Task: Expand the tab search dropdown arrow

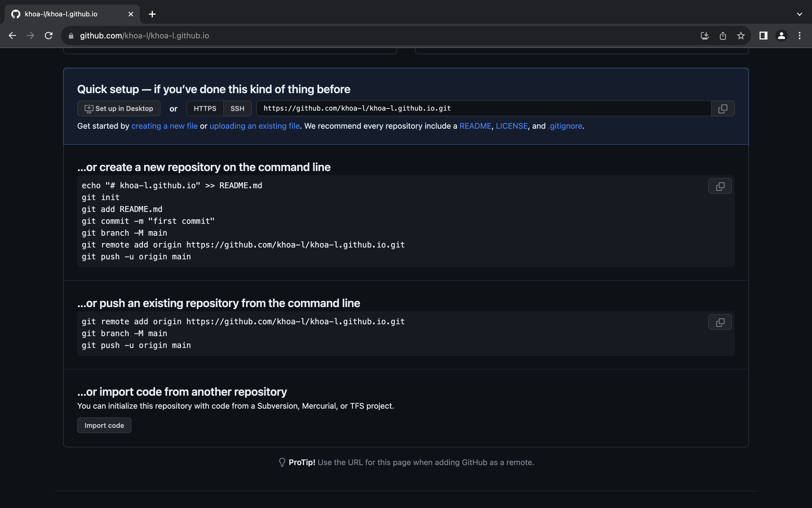Action: point(799,14)
